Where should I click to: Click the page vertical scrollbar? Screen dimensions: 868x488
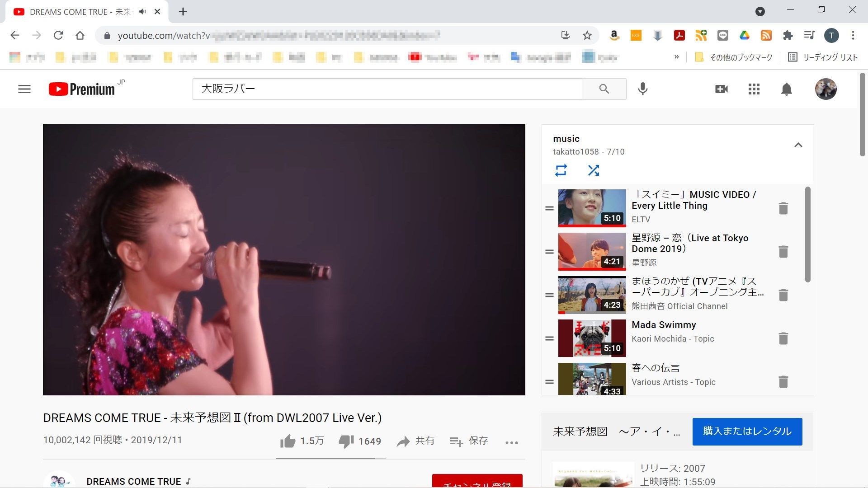click(863, 114)
